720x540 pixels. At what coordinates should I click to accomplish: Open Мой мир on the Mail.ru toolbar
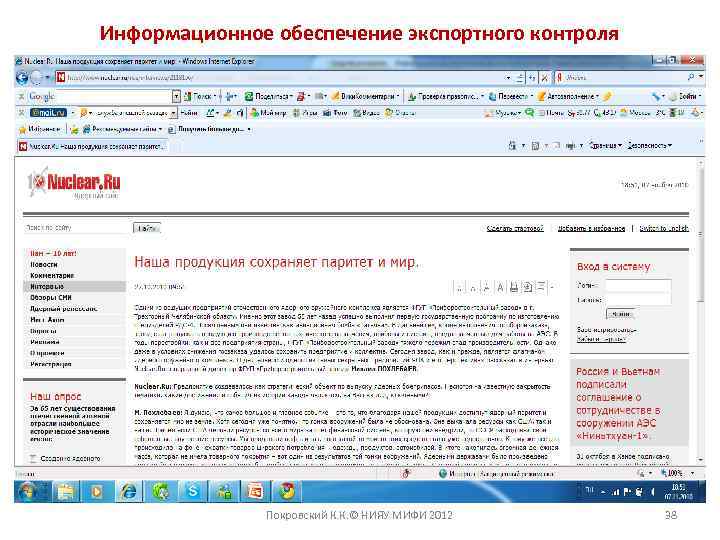(269, 113)
